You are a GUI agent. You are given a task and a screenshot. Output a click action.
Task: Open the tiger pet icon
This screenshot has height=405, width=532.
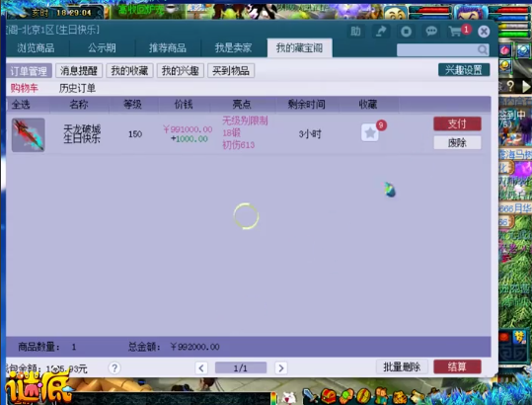400,396
